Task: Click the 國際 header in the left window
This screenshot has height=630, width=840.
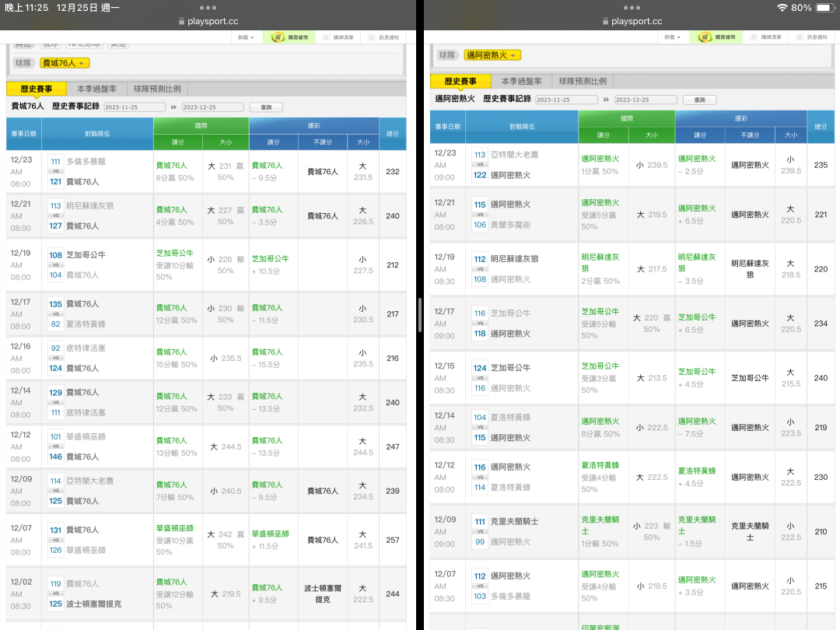Action: (201, 126)
